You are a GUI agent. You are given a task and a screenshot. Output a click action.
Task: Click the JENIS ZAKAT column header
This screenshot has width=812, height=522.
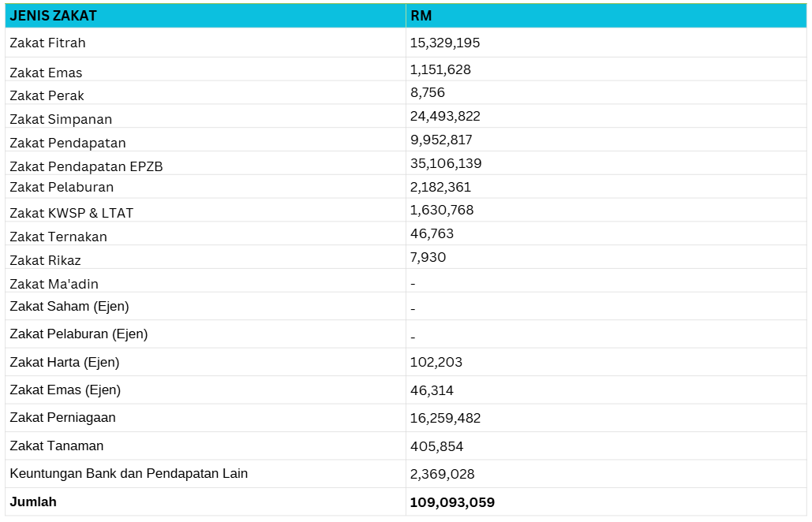(54, 16)
